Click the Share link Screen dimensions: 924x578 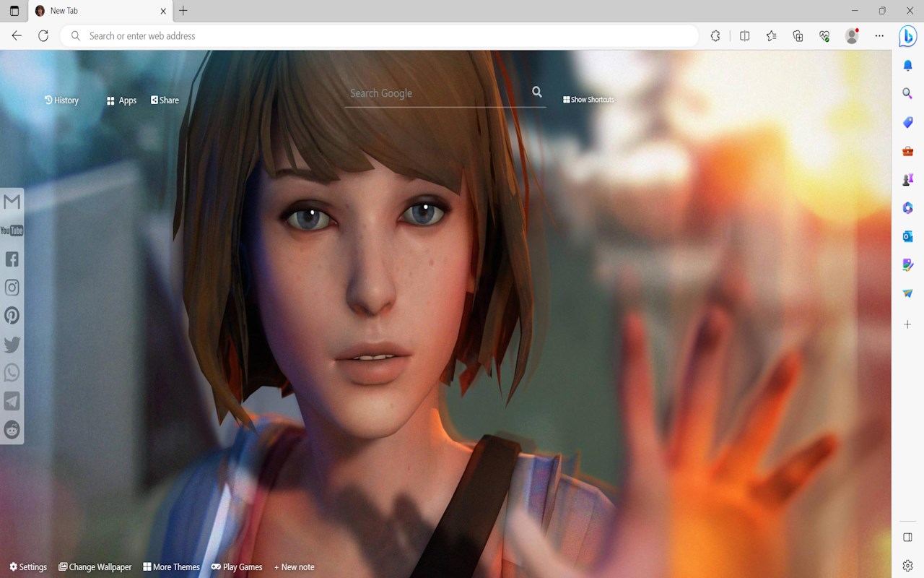pyautogui.click(x=165, y=100)
